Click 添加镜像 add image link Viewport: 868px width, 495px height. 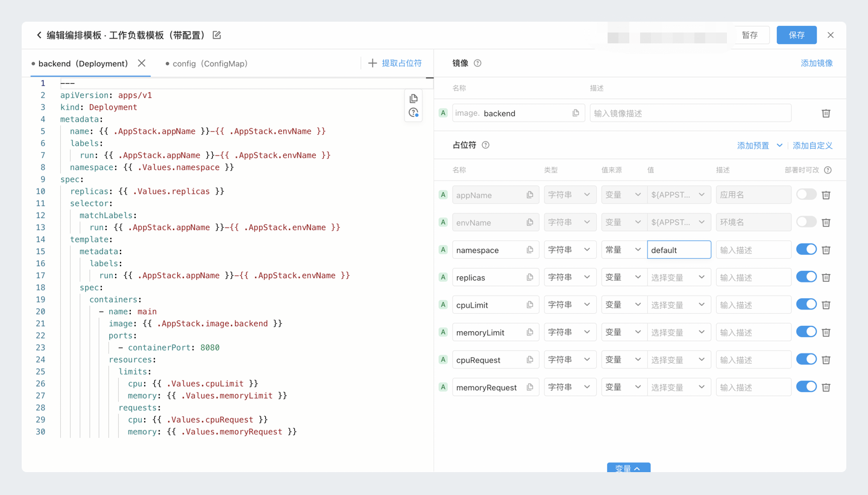(x=817, y=63)
